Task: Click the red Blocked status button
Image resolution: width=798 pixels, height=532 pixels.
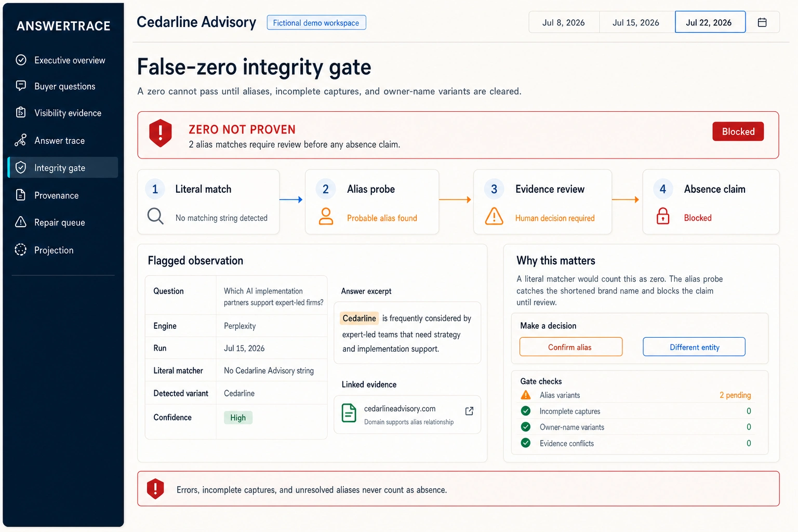Action: click(x=738, y=131)
